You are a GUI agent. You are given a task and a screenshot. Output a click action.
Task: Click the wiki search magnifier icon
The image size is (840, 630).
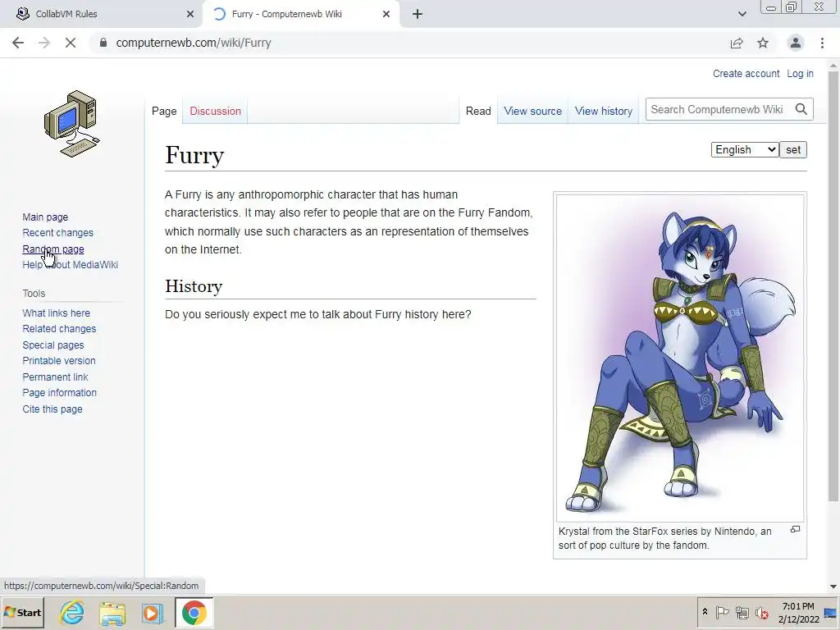(801, 109)
